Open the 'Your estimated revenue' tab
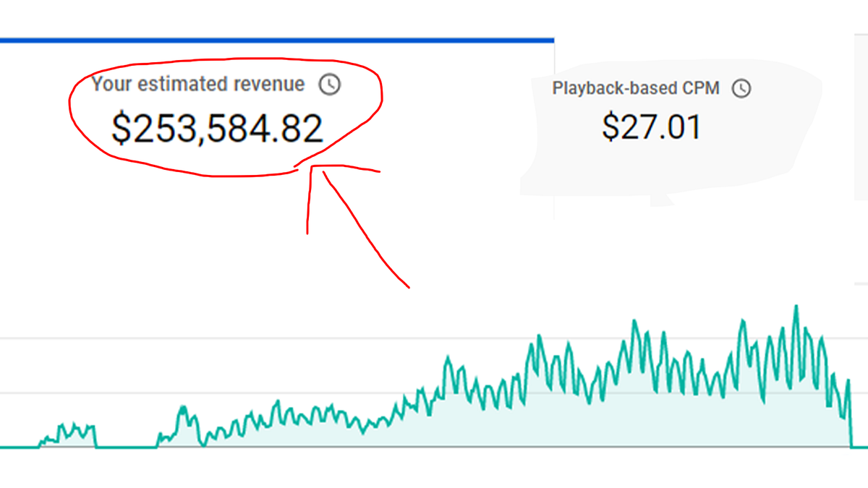Image resolution: width=868 pixels, height=488 pixels. pos(277,129)
